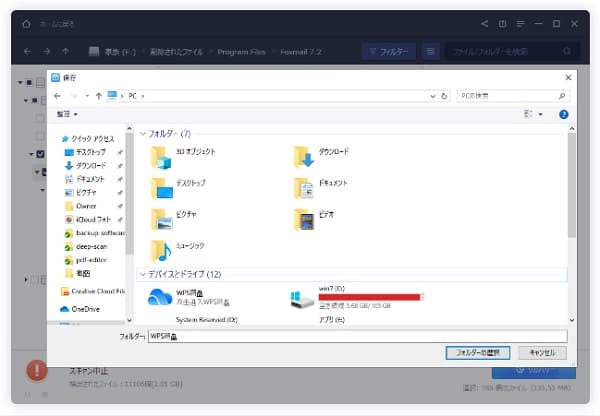Select the ピクチャ folder in main pane
600x416 pixels.
(173, 220)
